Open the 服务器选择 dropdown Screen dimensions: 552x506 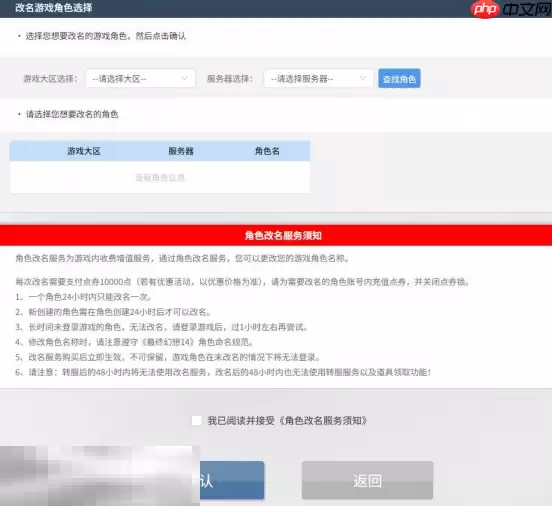point(318,78)
